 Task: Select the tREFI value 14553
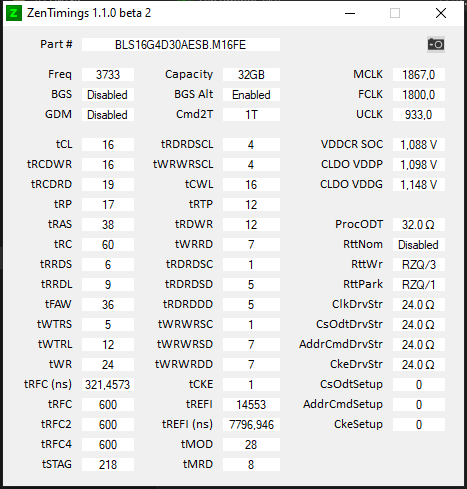coord(251,405)
